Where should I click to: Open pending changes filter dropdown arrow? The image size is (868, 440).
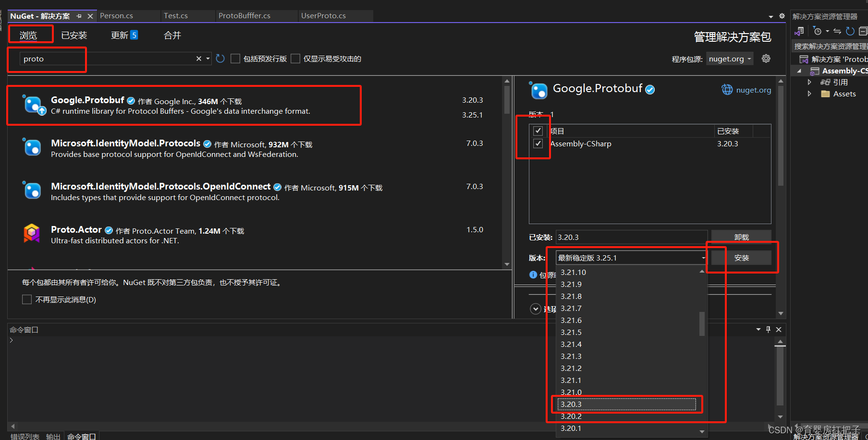coord(828,31)
